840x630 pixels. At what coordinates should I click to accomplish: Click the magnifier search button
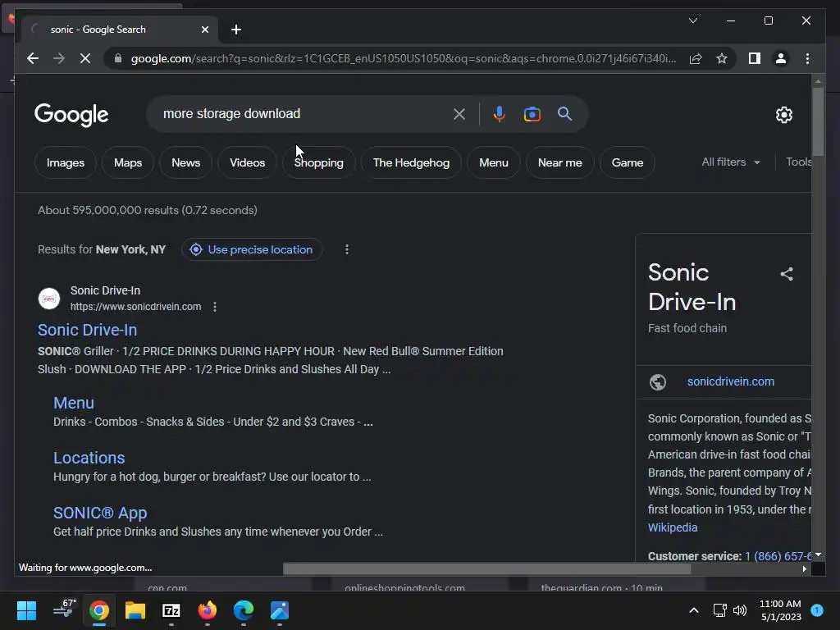(x=564, y=113)
